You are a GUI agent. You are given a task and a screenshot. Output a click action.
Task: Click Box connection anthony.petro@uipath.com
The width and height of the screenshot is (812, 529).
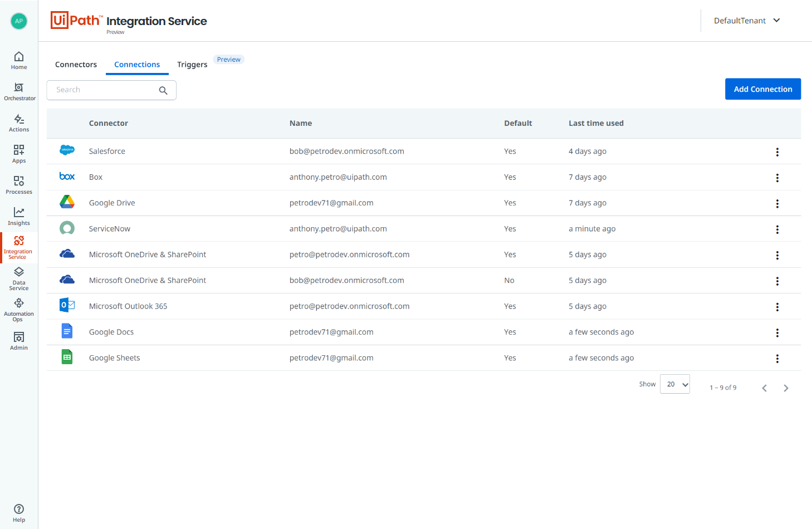[338, 177]
